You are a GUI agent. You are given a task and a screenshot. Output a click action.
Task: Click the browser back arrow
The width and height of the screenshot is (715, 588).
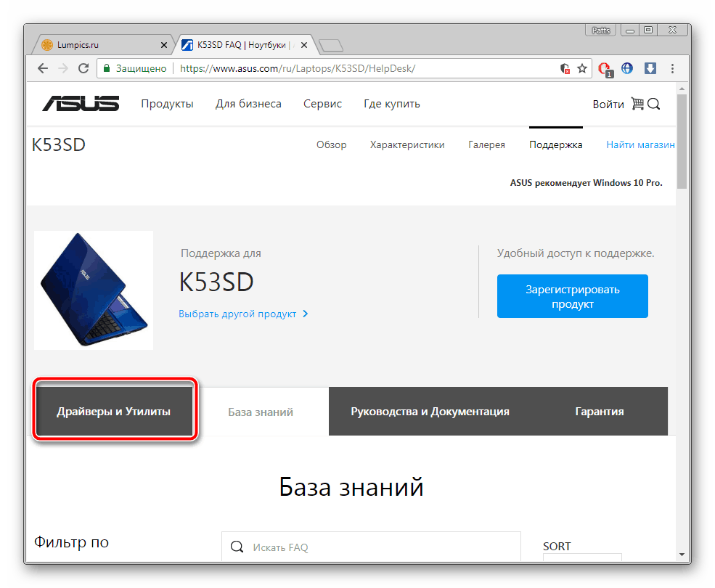[x=43, y=68]
